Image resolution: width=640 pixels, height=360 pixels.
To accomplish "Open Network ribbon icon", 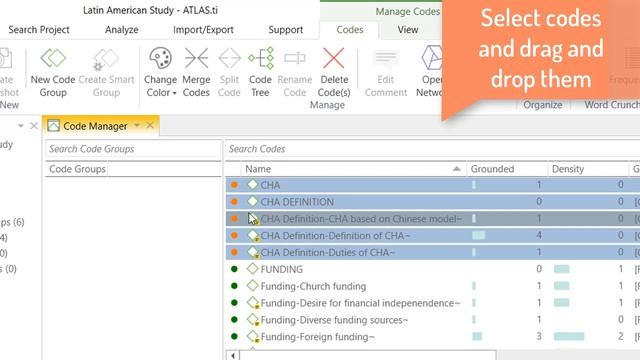I will (431, 58).
